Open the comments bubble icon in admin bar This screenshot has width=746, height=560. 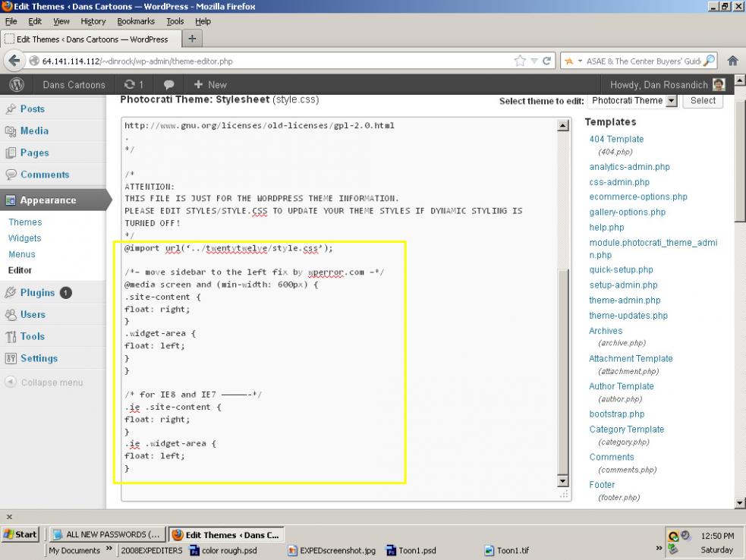coord(168,84)
